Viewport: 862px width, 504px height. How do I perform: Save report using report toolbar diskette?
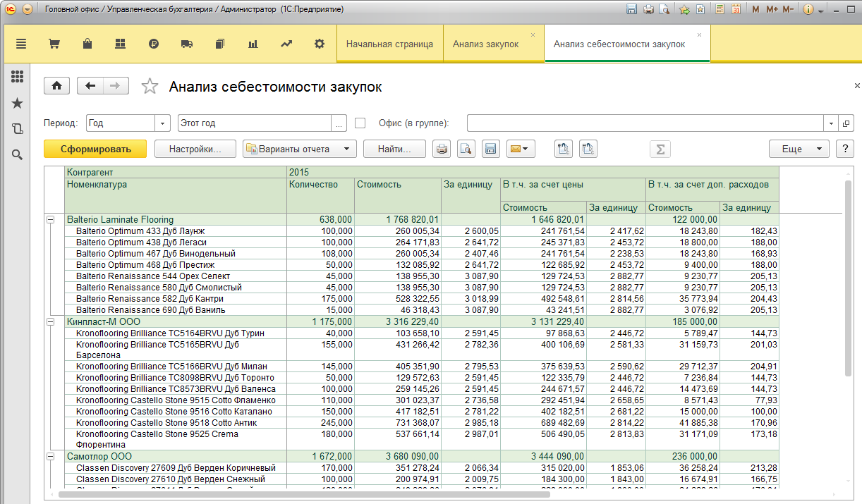coord(490,149)
